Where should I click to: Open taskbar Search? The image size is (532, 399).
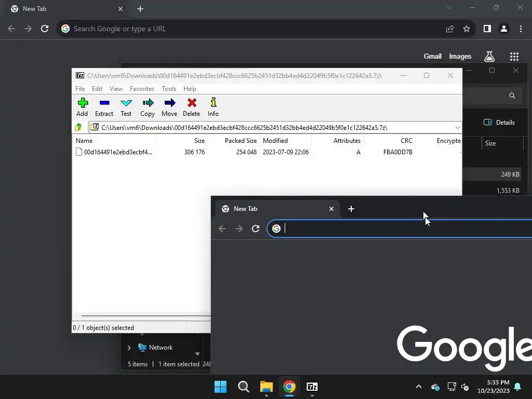point(243,387)
